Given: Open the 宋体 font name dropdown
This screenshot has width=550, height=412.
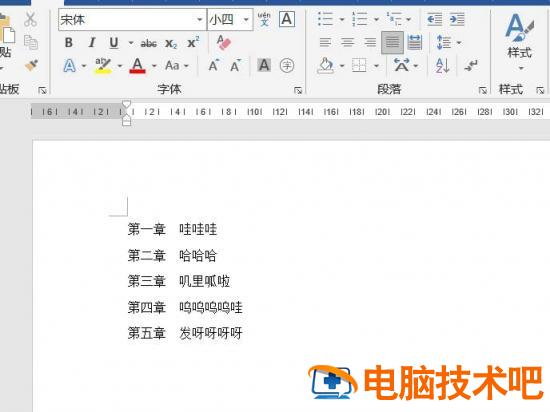Looking at the screenshot, I should (199, 20).
